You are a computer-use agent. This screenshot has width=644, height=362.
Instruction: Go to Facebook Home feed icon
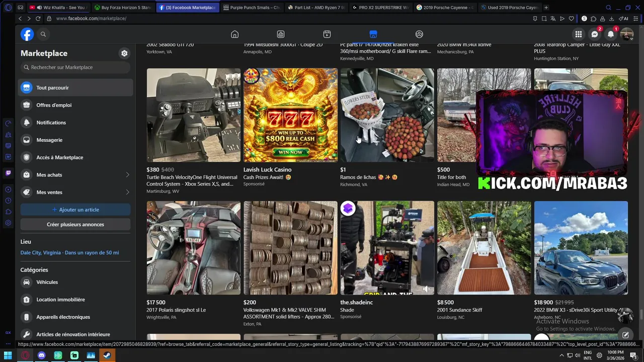(234, 34)
